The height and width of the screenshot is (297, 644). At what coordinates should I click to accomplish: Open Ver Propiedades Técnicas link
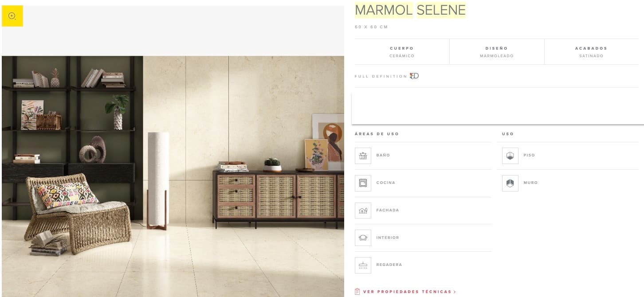point(407,292)
